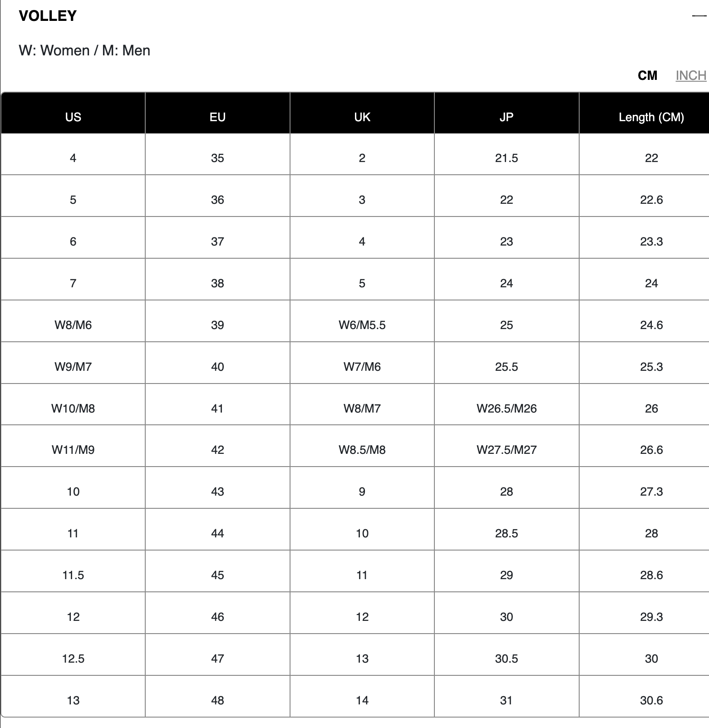Collapse the VOLLEY section with minus icon

click(699, 16)
